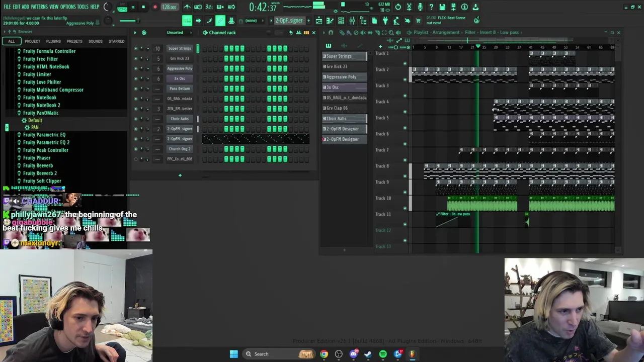Open the shopping cart icon

pyautogui.click(x=418, y=21)
